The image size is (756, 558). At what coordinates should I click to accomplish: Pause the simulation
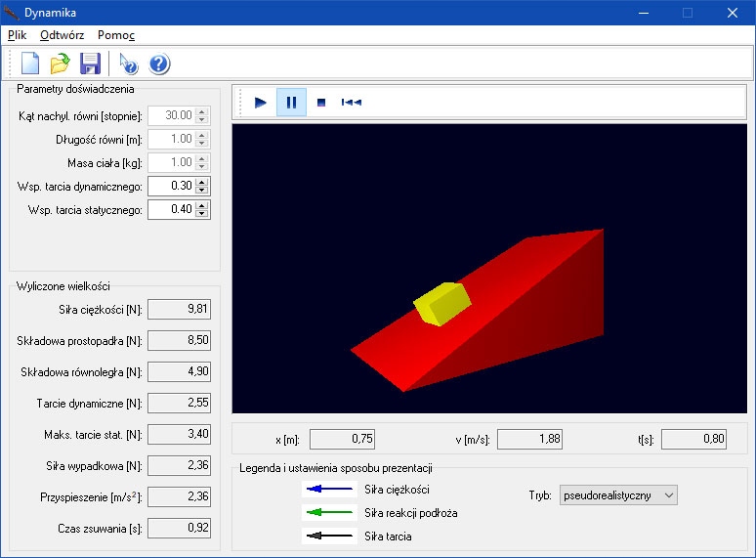[x=291, y=102]
